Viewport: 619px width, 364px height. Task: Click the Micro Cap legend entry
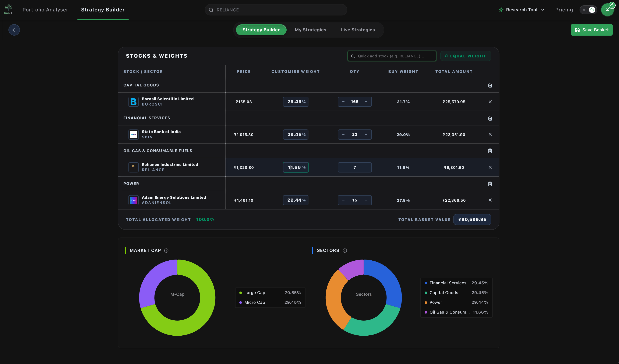tap(270, 302)
